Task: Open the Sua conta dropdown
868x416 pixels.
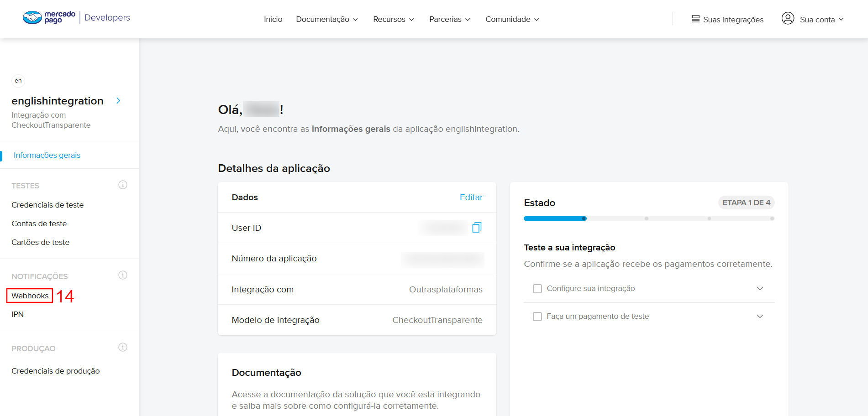Action: pyautogui.click(x=822, y=20)
